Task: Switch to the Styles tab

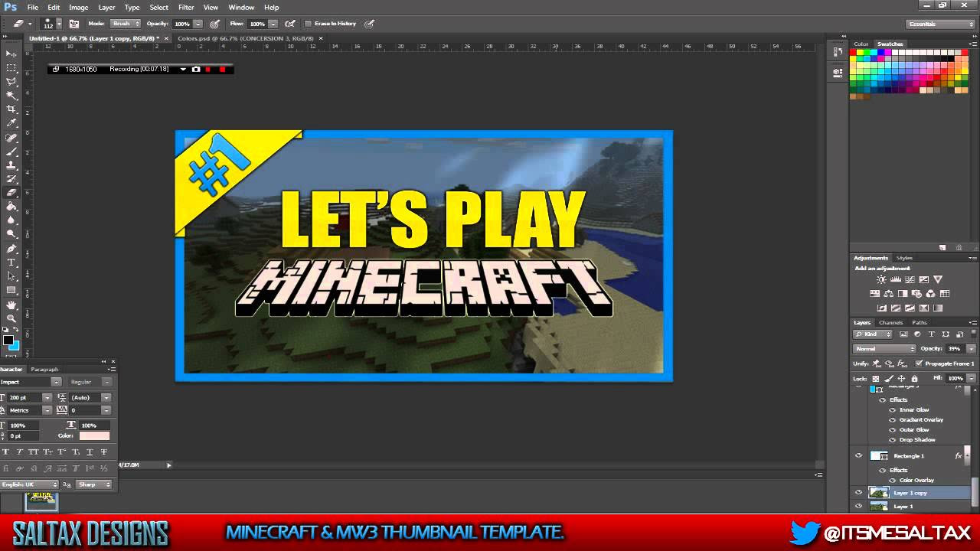Action: pyautogui.click(x=904, y=258)
